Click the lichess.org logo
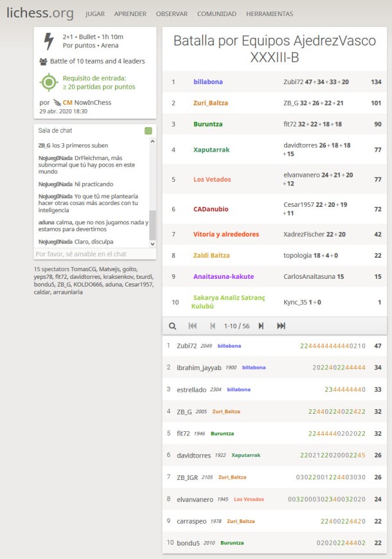This screenshot has height=559, width=392. (x=40, y=13)
